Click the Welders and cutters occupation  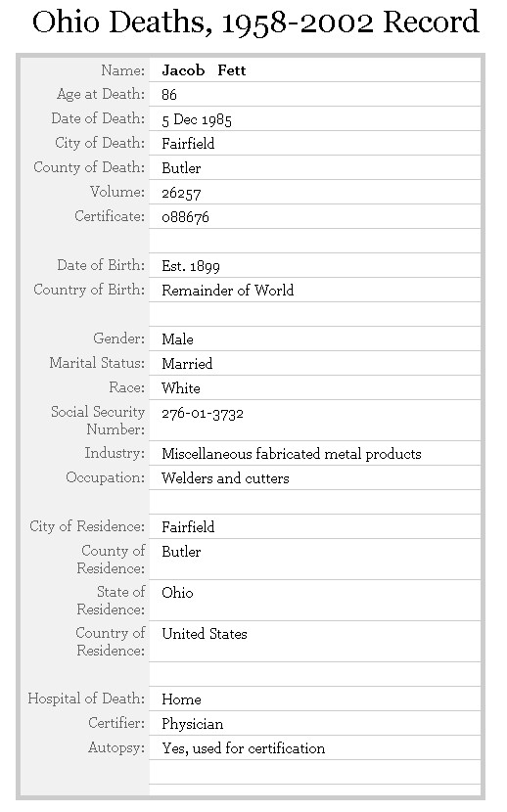tap(225, 478)
